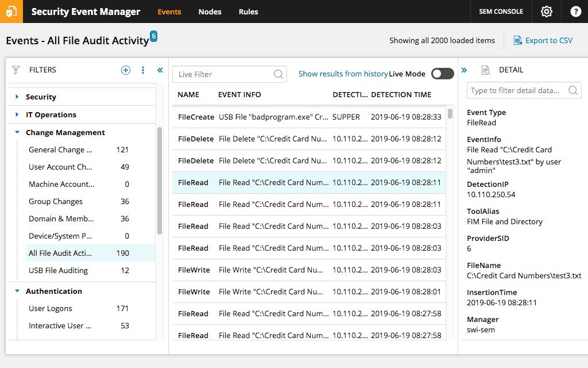Collapse the Filters panel with the double-chevron
This screenshot has width=588, height=368.
[160, 70]
